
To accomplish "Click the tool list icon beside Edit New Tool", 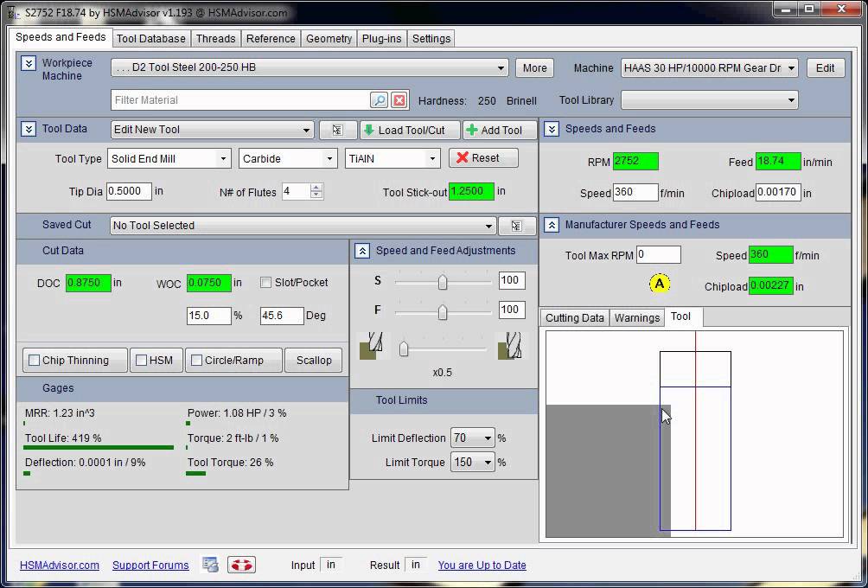I will [x=337, y=130].
